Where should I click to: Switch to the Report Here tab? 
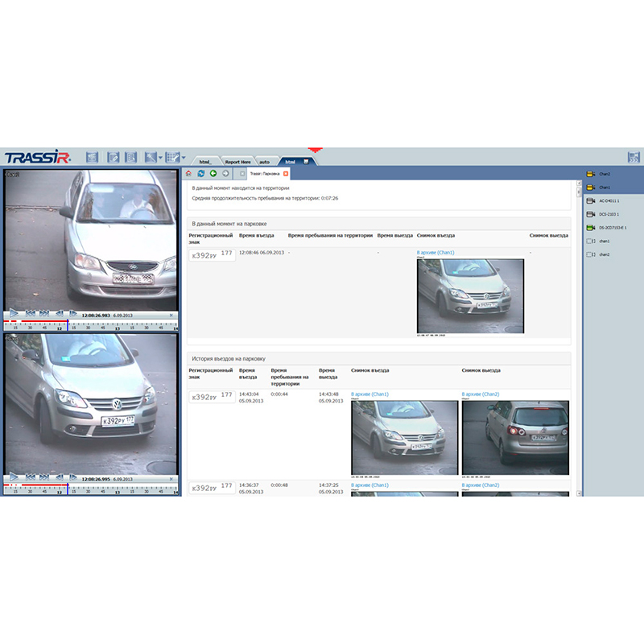point(239,159)
